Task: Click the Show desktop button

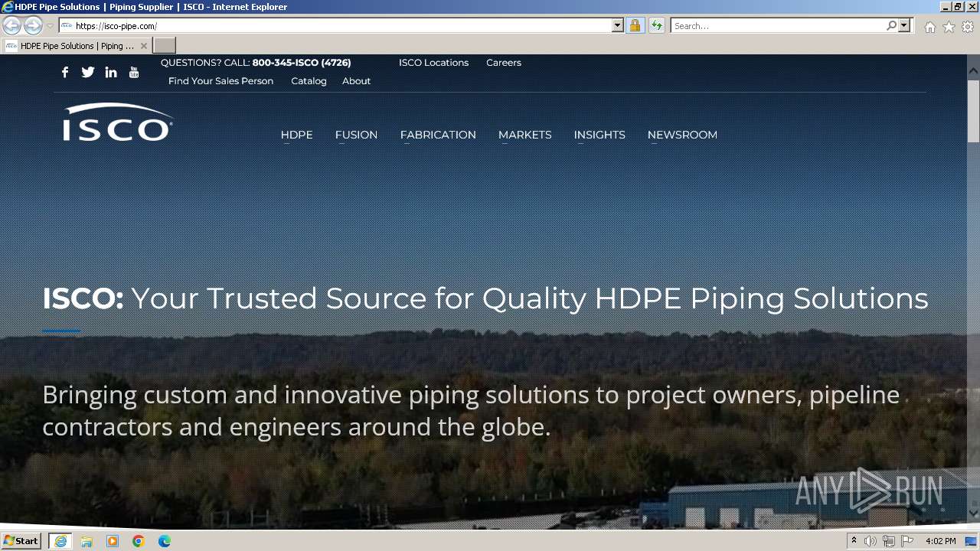Action: tap(972, 541)
